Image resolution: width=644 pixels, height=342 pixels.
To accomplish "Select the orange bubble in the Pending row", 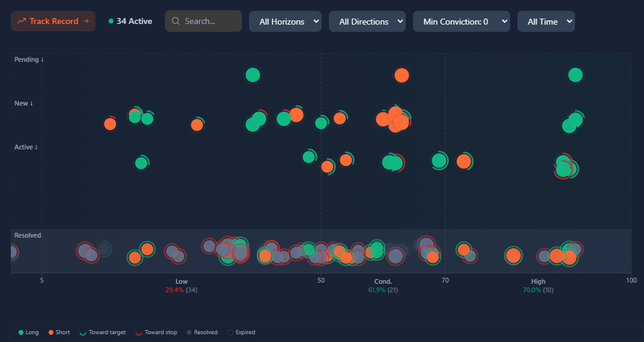I will pos(402,76).
